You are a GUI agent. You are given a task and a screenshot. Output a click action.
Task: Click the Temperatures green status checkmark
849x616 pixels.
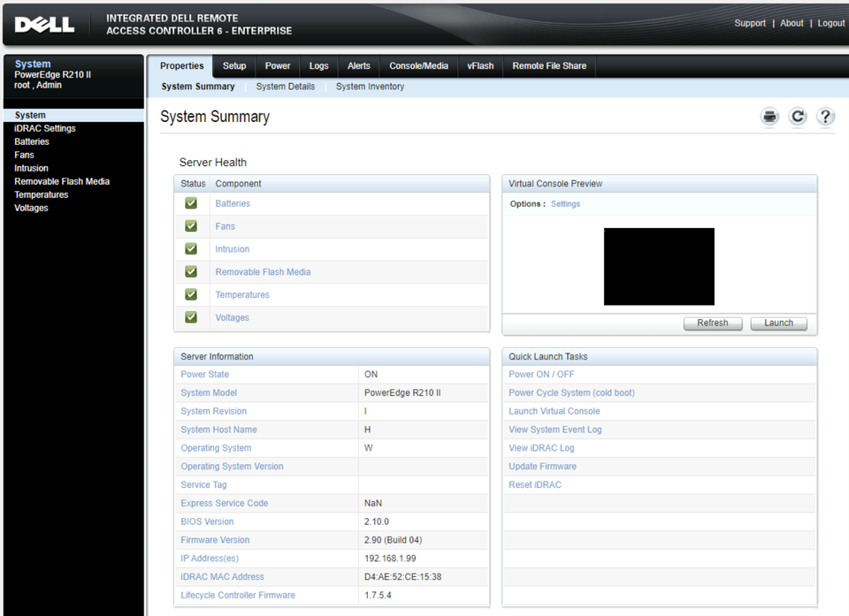[x=191, y=294]
